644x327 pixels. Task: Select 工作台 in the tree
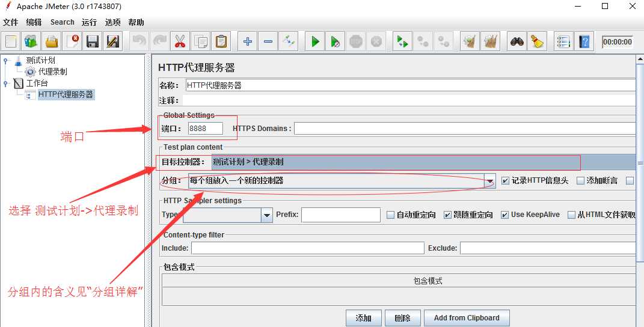37,83
